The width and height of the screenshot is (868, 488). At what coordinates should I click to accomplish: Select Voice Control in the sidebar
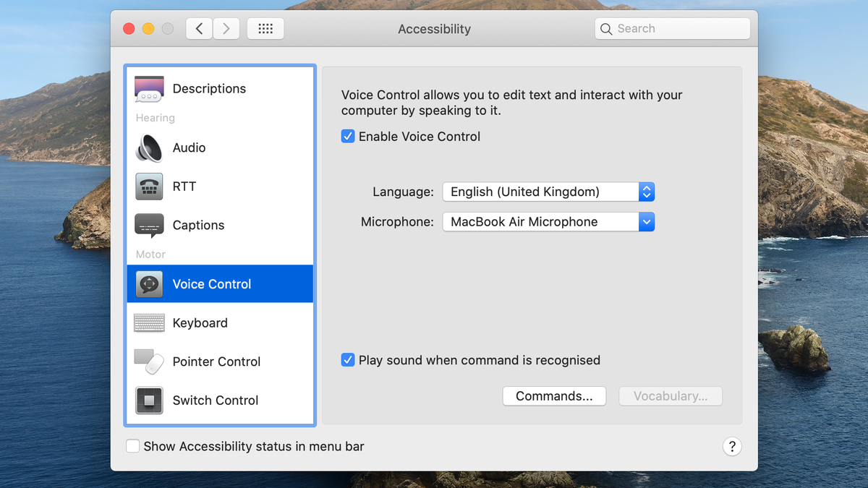[211, 284]
